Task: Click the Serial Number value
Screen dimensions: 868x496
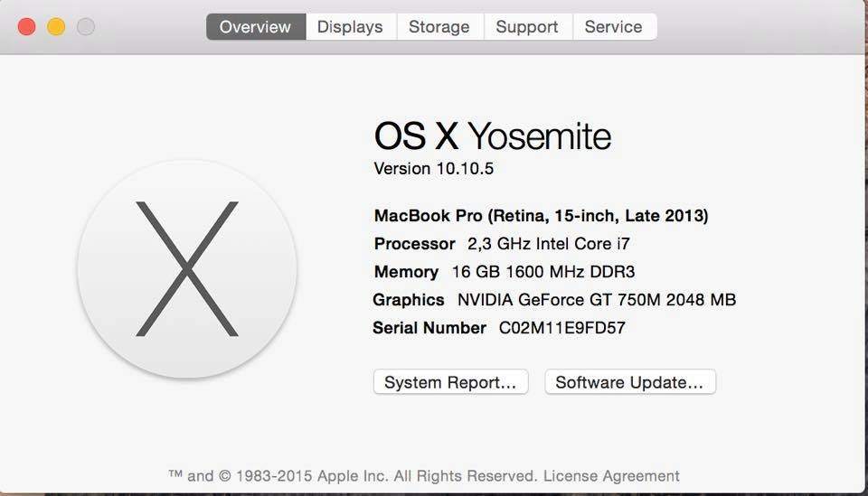Action: point(561,328)
